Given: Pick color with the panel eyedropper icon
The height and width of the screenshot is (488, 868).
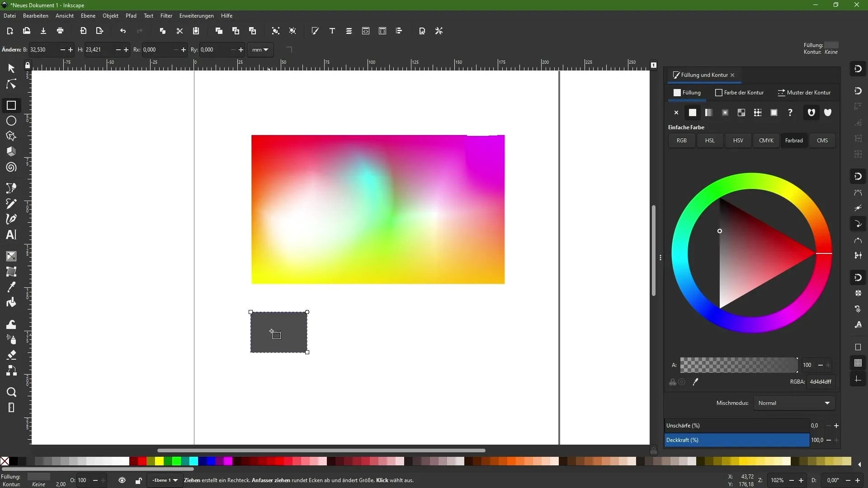Looking at the screenshot, I should 696,382.
